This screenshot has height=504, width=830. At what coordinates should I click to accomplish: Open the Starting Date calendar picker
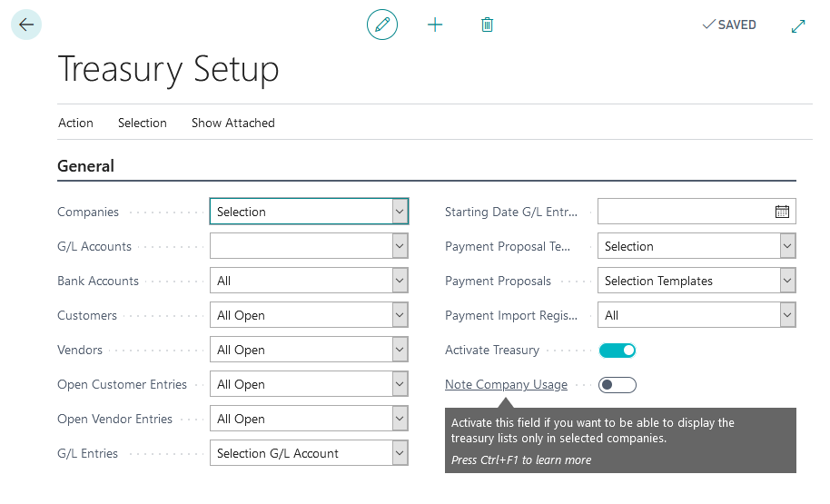pos(782,212)
